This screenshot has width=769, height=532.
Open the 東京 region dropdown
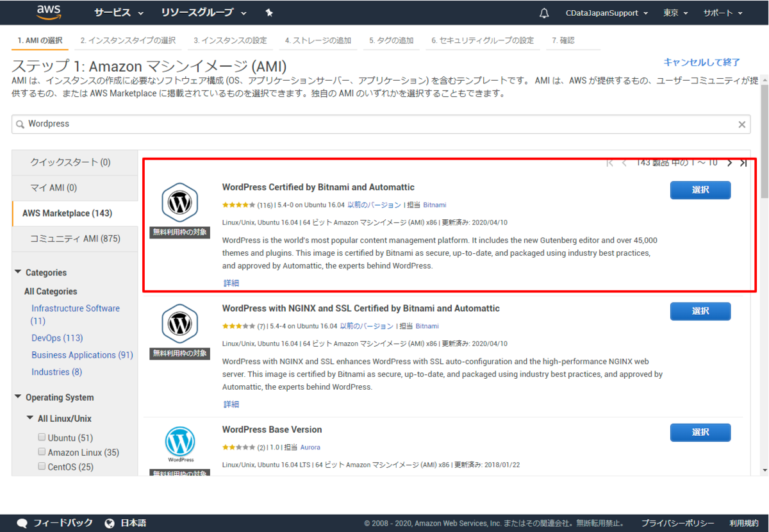675,13
